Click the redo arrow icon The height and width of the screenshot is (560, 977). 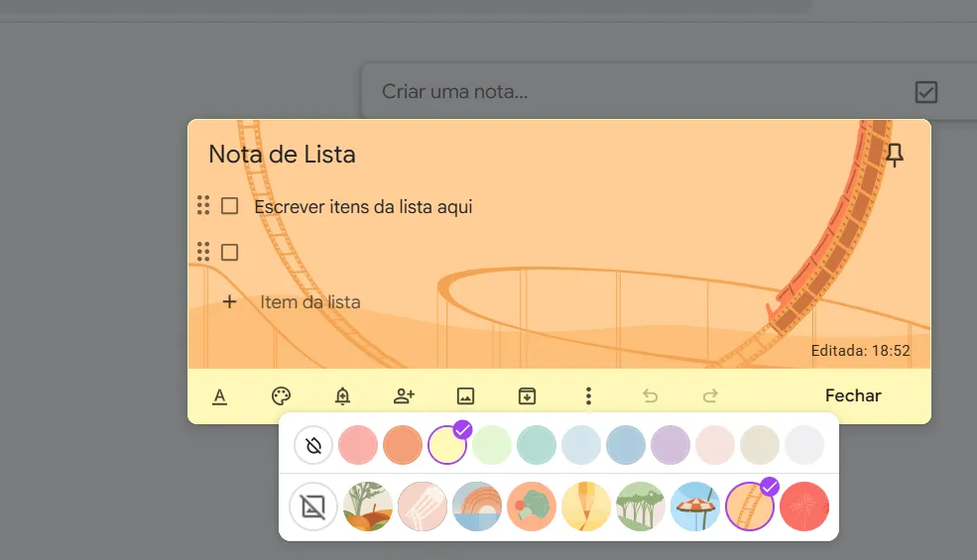(710, 396)
